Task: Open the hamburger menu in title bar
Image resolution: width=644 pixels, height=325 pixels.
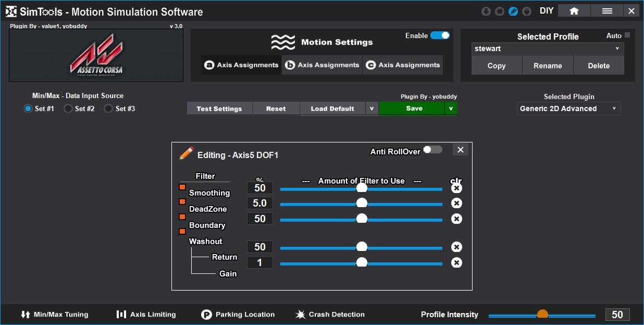Action: 607,11
